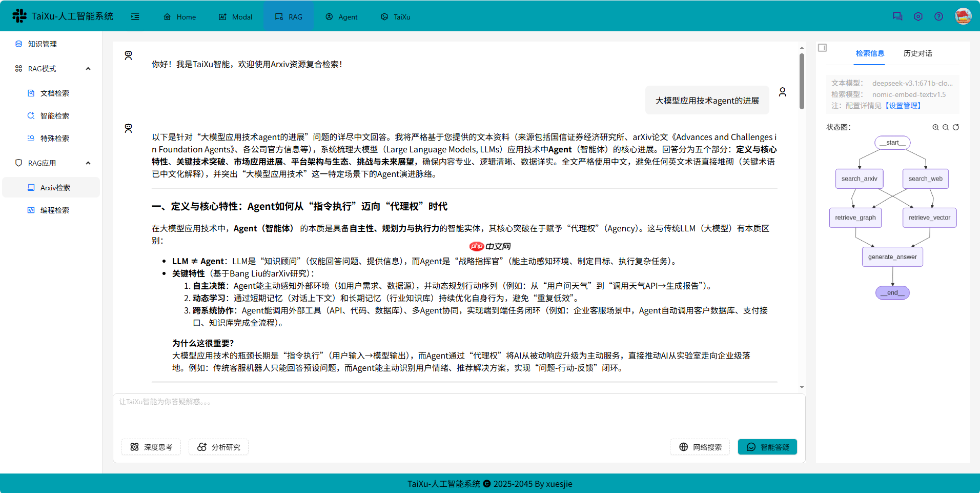980x493 pixels.
Task: Open the 设置管理 configuration link
Action: pos(904,105)
